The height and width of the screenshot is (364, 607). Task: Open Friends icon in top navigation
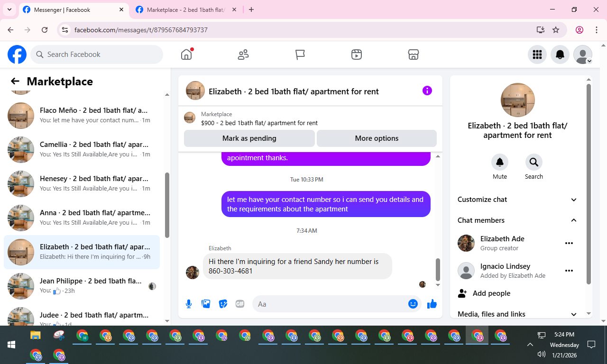point(243,55)
